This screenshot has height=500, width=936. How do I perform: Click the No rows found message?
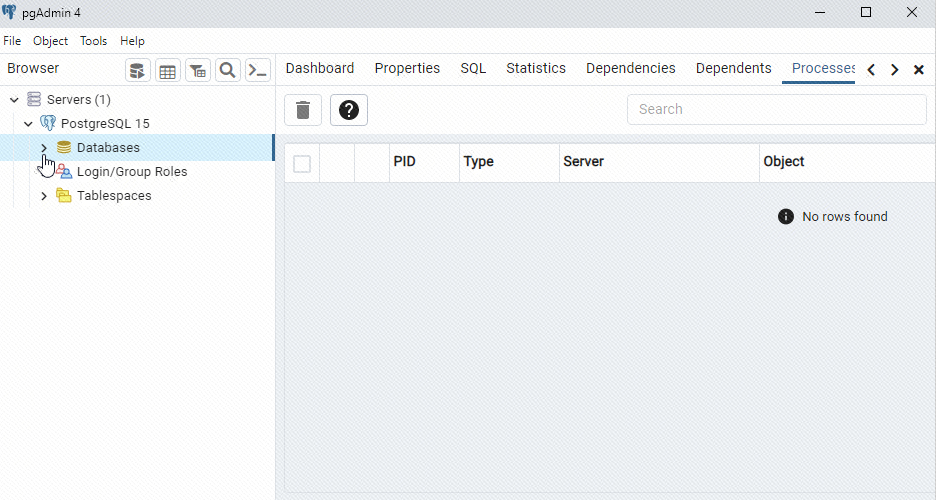point(845,217)
